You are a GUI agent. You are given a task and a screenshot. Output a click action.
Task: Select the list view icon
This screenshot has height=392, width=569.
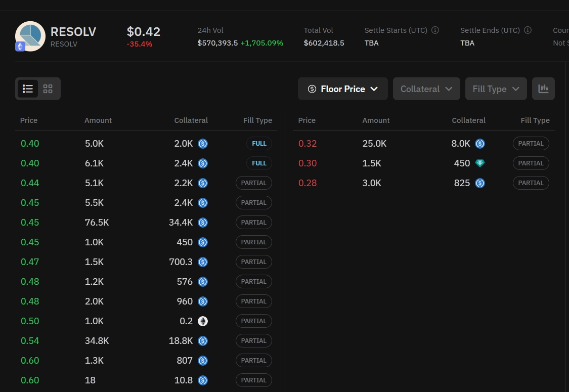28,89
